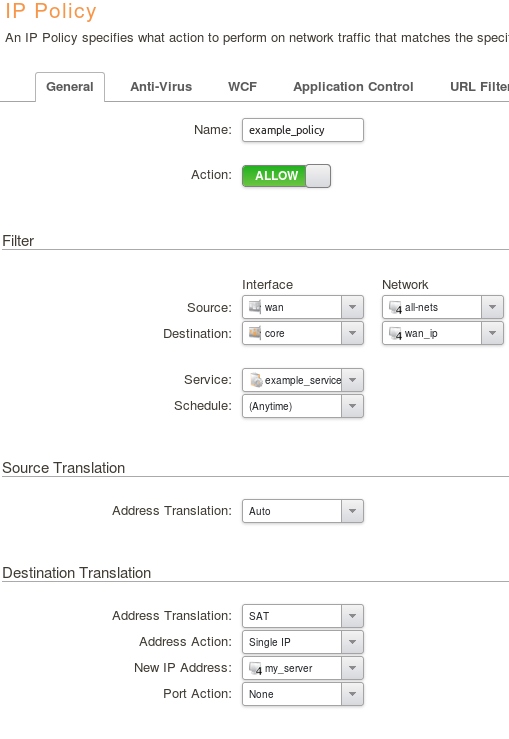
Task: Open the Service dropdown arrow
Action: click(353, 380)
